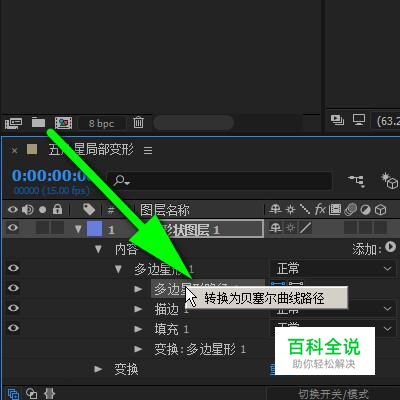Screen dimensions: 400x400
Task: Hide 多边星形 1 group with eye toggle
Action: click(13, 268)
